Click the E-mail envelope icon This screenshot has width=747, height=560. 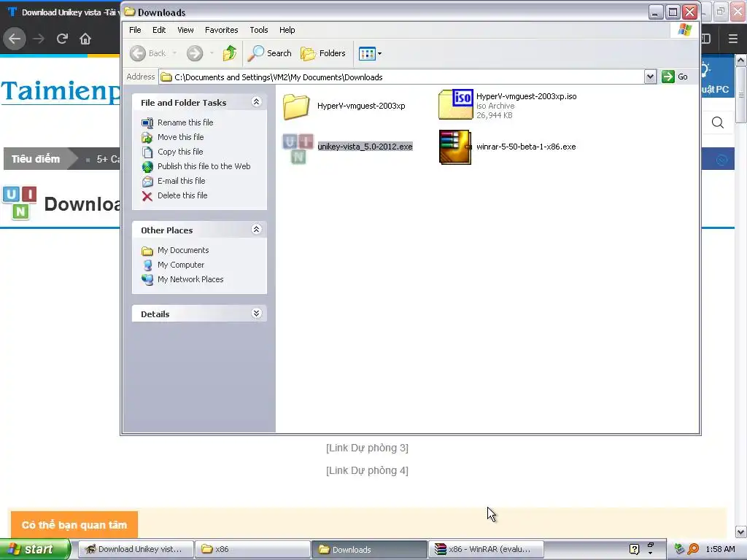pos(147,182)
